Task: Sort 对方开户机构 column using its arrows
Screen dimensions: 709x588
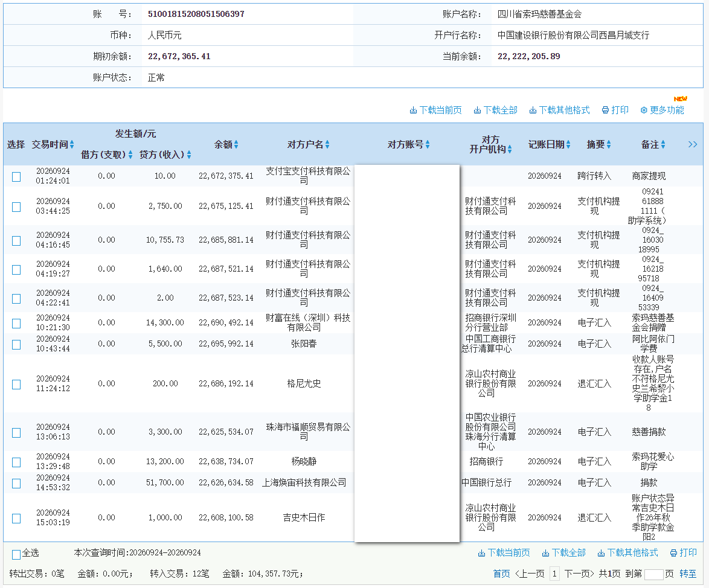Action: (x=510, y=149)
